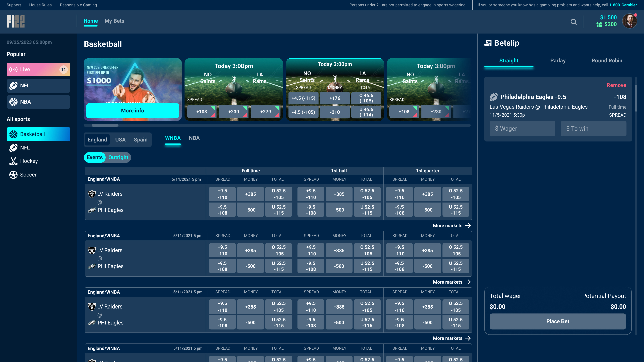Remove the Philadelphia Eagles bet
Screen dimensions: 644x362
coord(616,85)
